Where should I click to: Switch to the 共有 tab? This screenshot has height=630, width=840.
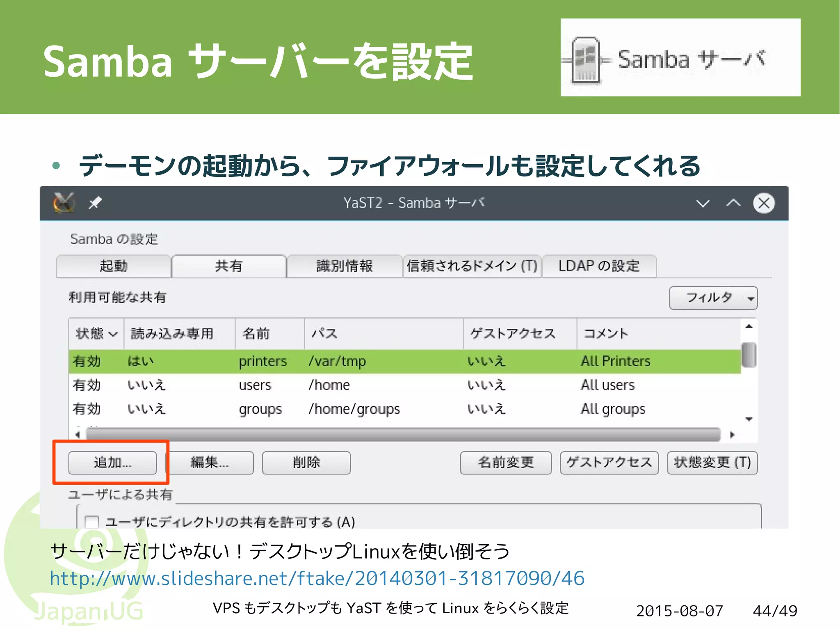coord(229,266)
